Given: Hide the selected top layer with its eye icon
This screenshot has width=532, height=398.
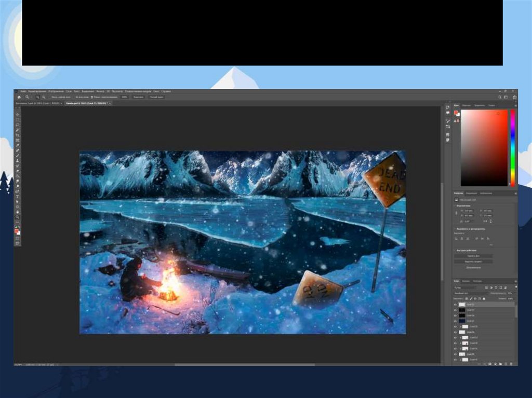Looking at the screenshot, I should tap(455, 305).
